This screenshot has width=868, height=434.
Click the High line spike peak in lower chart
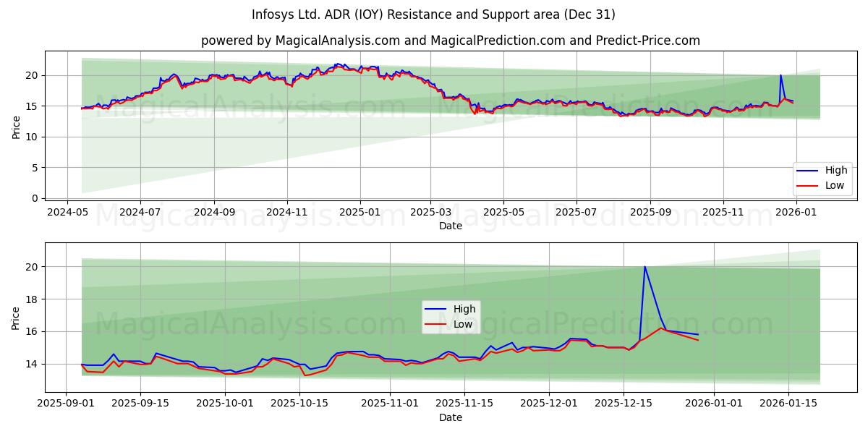click(x=644, y=267)
